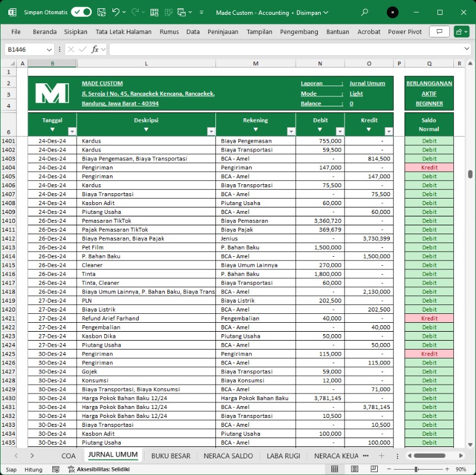
Task: Click the Cancel formula X icon
Action: [x=71, y=49]
